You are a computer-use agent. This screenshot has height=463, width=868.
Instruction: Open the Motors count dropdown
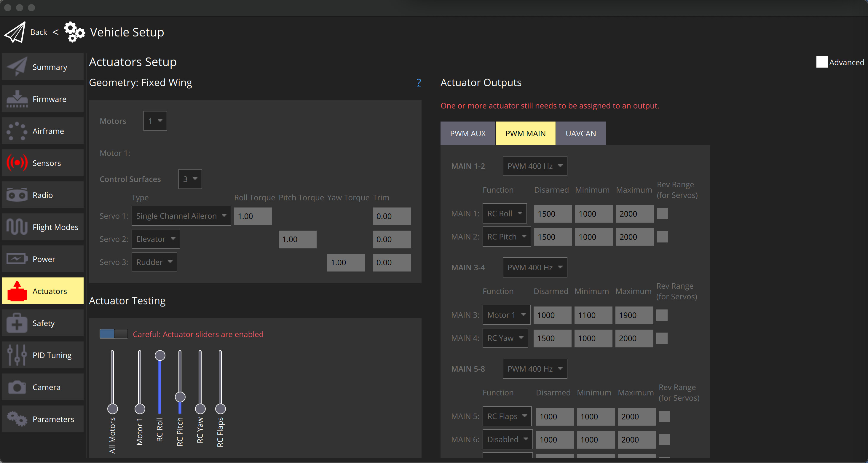pos(155,121)
